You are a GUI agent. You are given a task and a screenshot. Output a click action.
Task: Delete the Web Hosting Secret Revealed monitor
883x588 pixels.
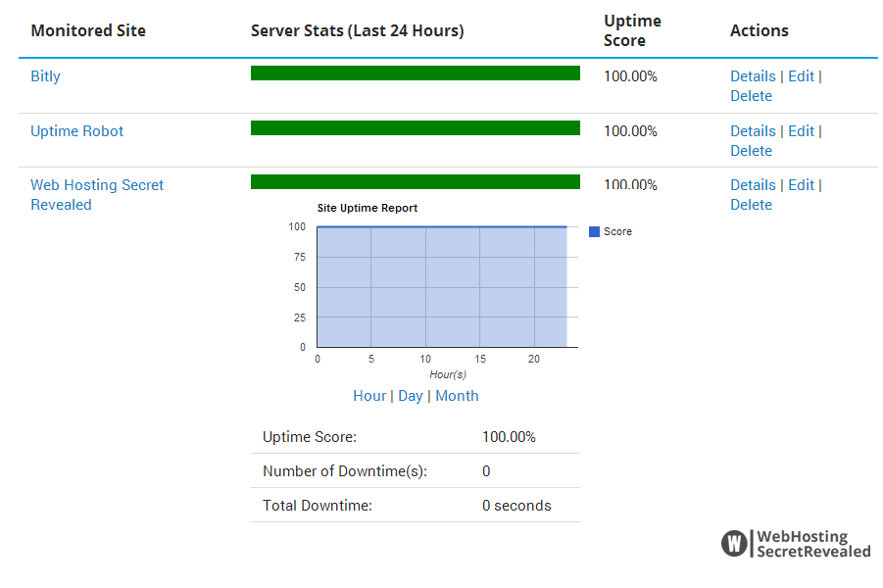coord(751,205)
